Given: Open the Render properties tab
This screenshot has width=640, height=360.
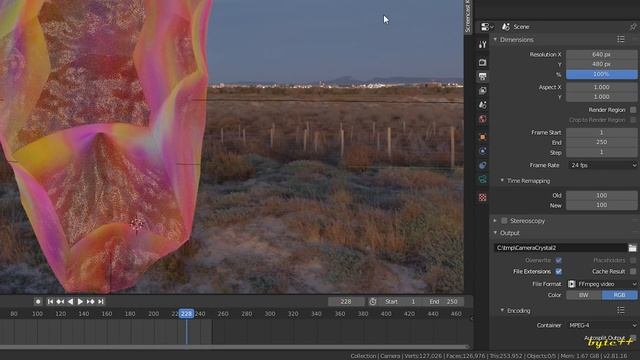Looking at the screenshot, I should [482, 62].
